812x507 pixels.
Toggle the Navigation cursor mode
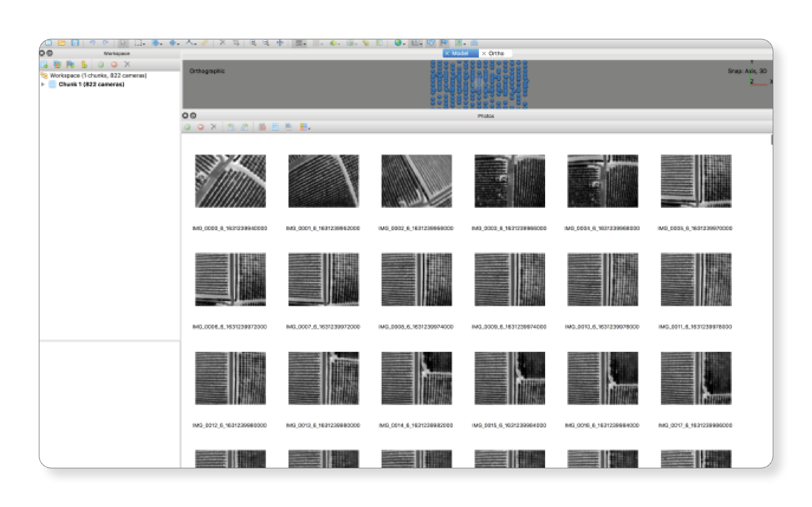123,43
